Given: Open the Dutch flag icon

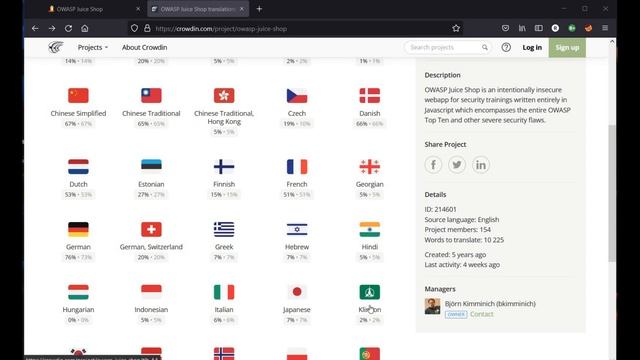Looking at the screenshot, I should [78, 167].
